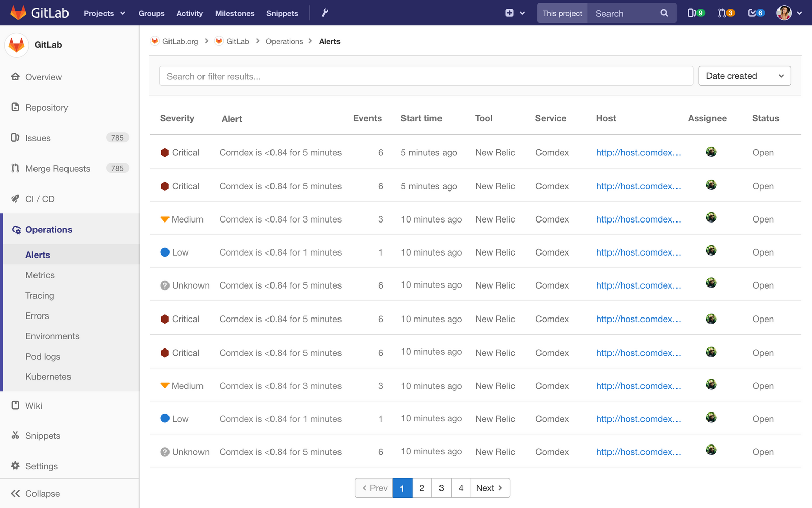812x508 pixels.
Task: Click assignee avatar in first Critical row
Action: tap(711, 152)
